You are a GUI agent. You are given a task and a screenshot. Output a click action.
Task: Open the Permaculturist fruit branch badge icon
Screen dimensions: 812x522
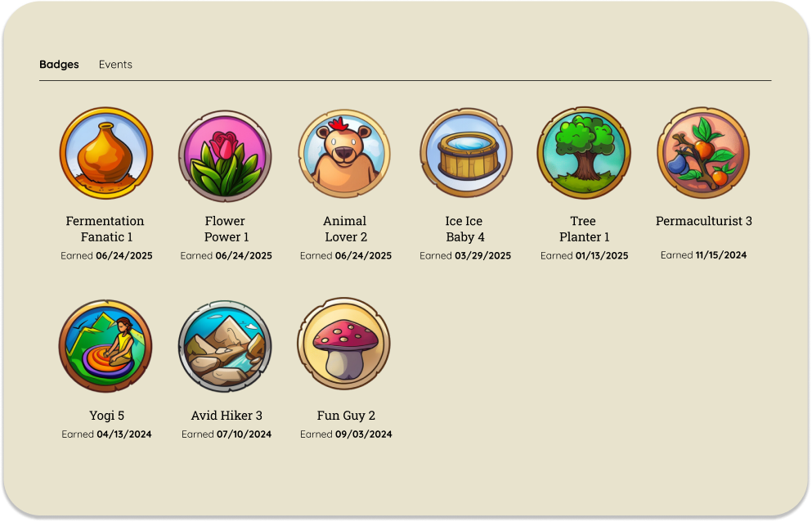[703, 153]
